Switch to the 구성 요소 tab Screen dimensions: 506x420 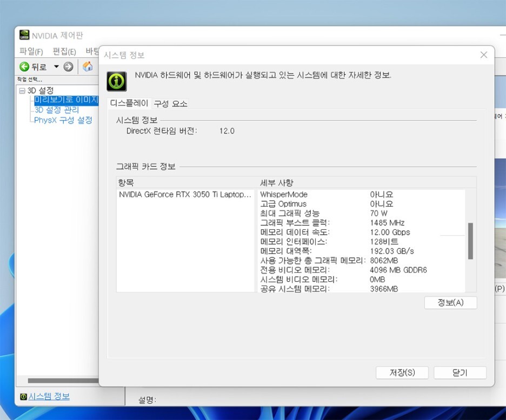pyautogui.click(x=170, y=104)
